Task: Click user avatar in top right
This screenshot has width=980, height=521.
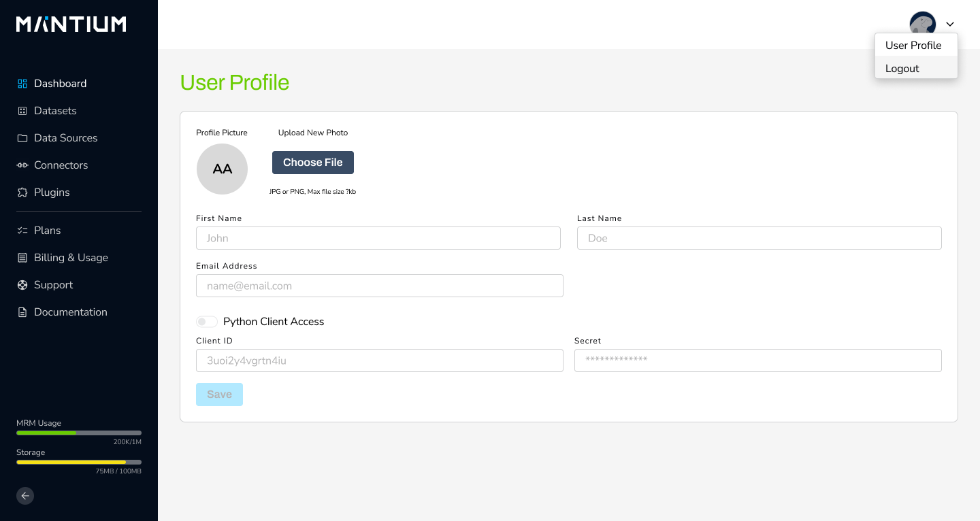Action: [922, 24]
